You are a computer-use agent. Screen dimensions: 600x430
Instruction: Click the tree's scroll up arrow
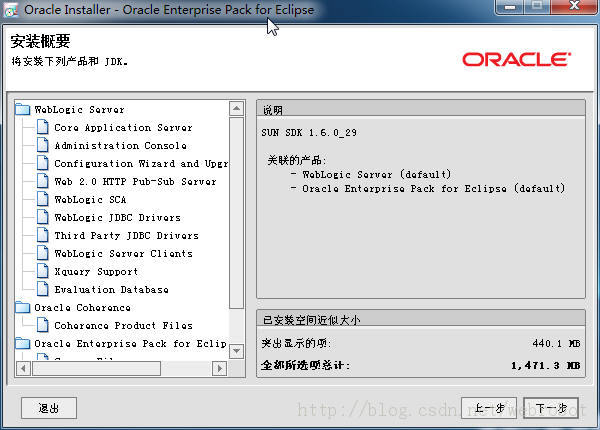coord(236,109)
